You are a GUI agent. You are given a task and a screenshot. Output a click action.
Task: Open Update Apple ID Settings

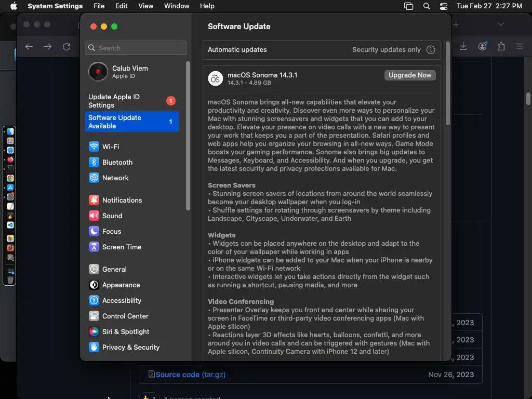[131, 101]
